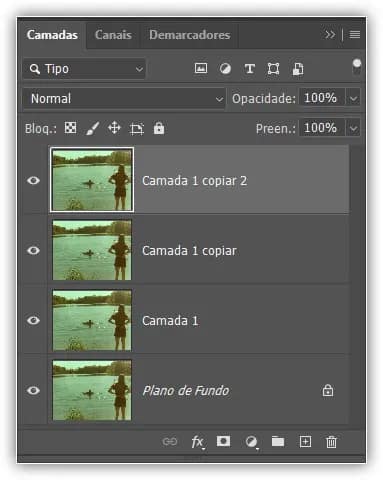Screen dimensions: 383x480
Task: Click the filter search magnifier icon
Action: [x=35, y=69]
